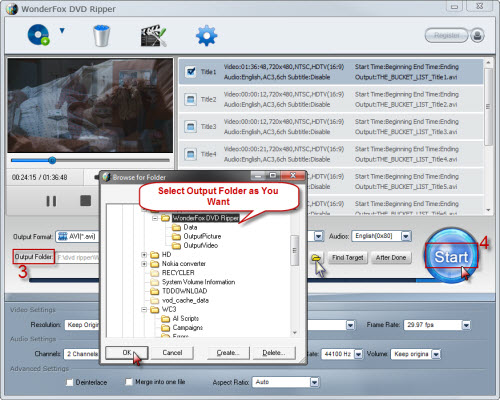Open settings via the blue gear icon

(x=206, y=36)
